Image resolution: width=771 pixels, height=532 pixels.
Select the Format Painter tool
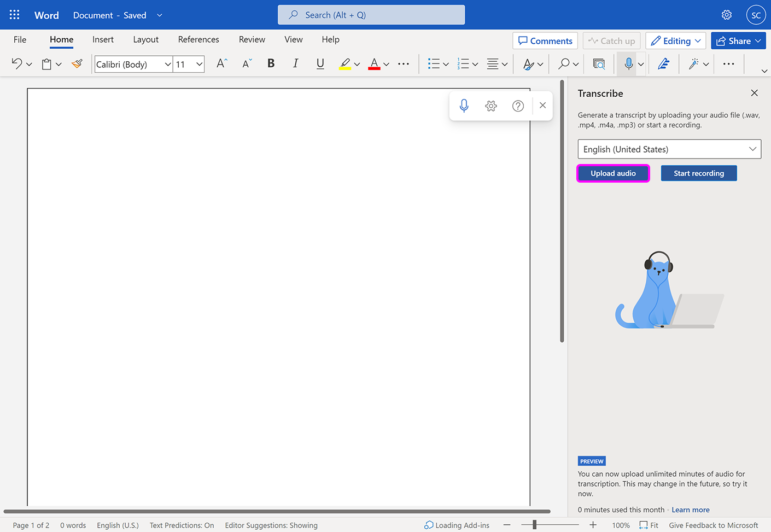[77, 64]
